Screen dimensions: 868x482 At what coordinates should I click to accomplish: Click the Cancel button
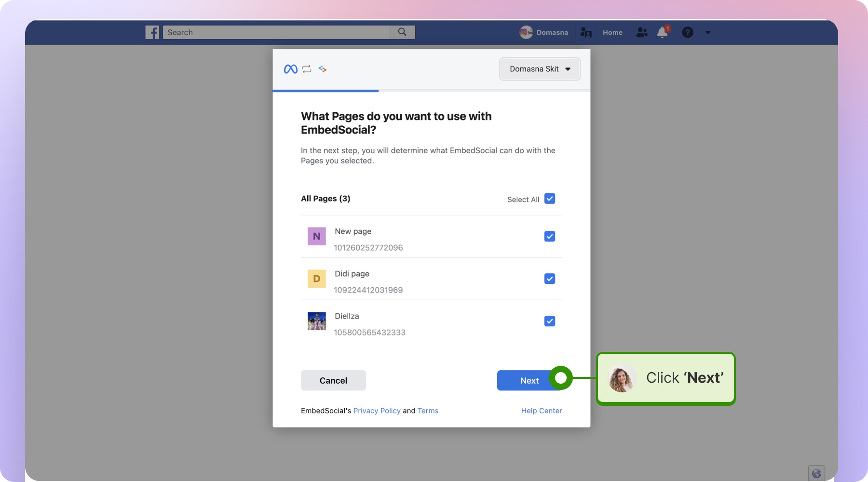click(x=333, y=380)
